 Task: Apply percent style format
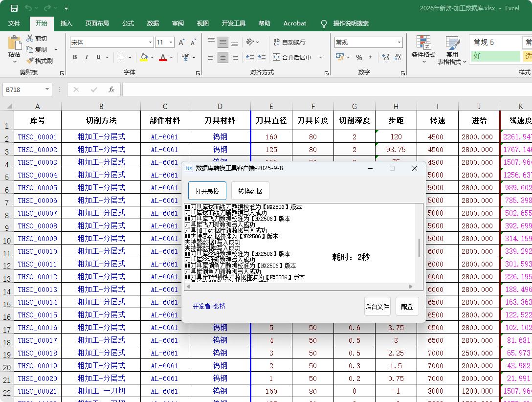pos(359,57)
